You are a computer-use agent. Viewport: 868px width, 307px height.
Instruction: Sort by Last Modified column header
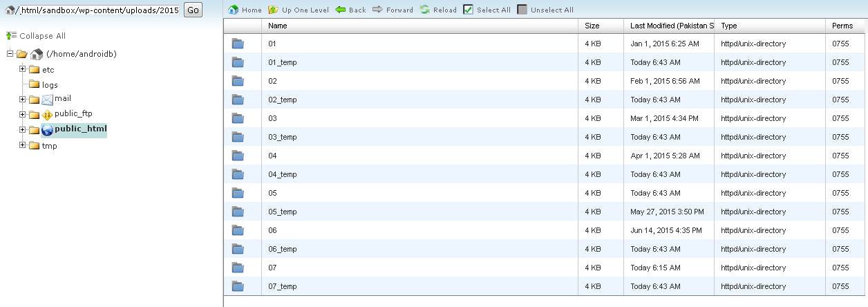(669, 26)
